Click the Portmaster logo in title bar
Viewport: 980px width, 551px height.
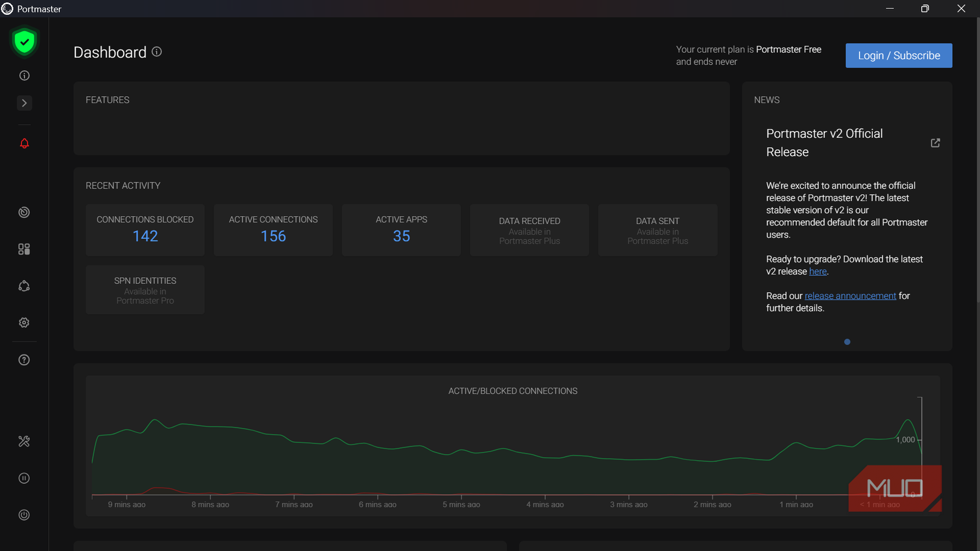[x=7, y=9]
